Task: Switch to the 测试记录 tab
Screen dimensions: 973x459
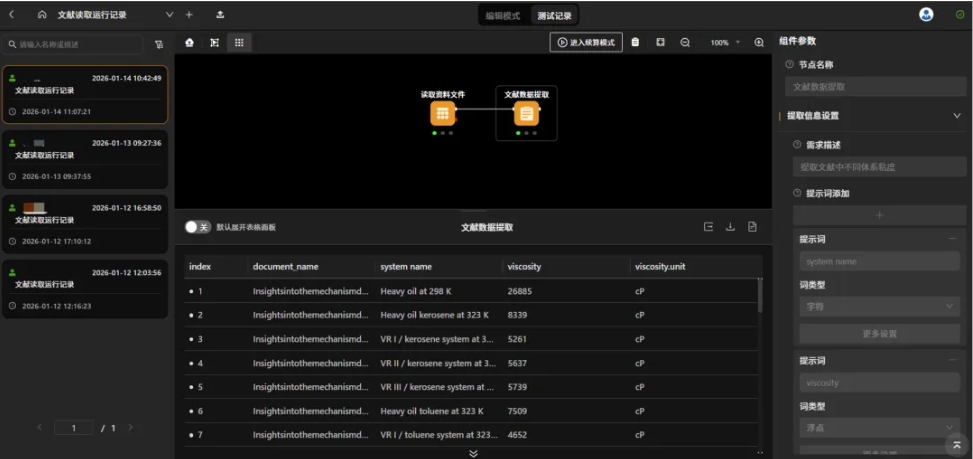Action: pyautogui.click(x=554, y=15)
